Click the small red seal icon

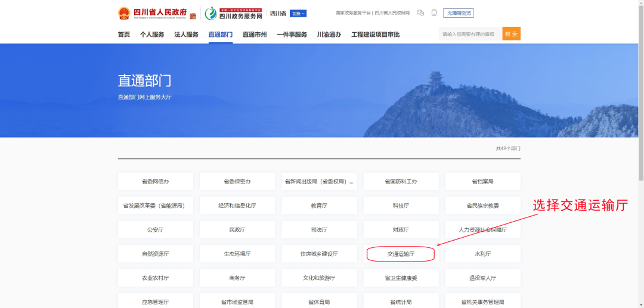193,16
